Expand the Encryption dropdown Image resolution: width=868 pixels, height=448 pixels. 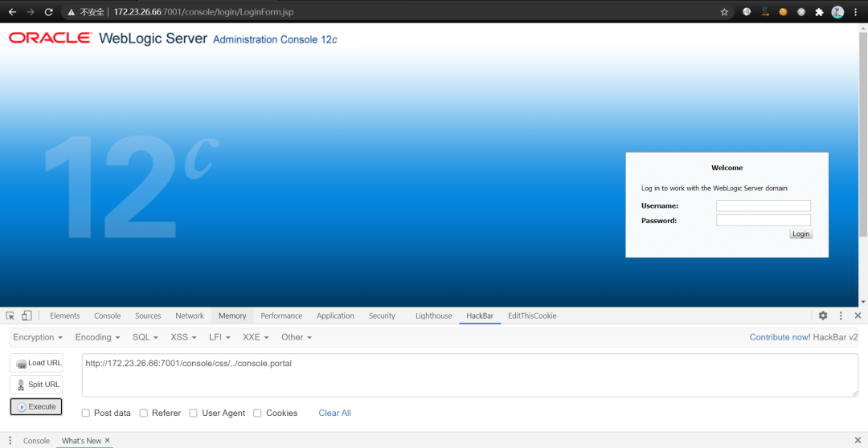(x=38, y=337)
